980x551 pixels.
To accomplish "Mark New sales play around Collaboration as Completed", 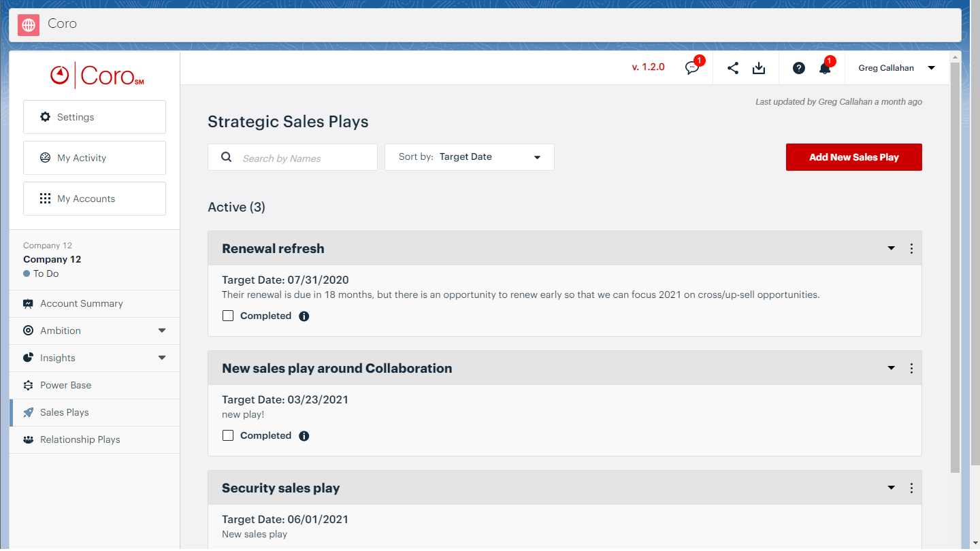I will tap(228, 435).
